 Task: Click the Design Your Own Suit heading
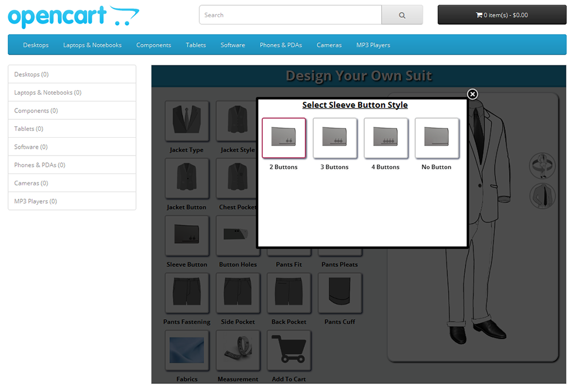pos(359,76)
